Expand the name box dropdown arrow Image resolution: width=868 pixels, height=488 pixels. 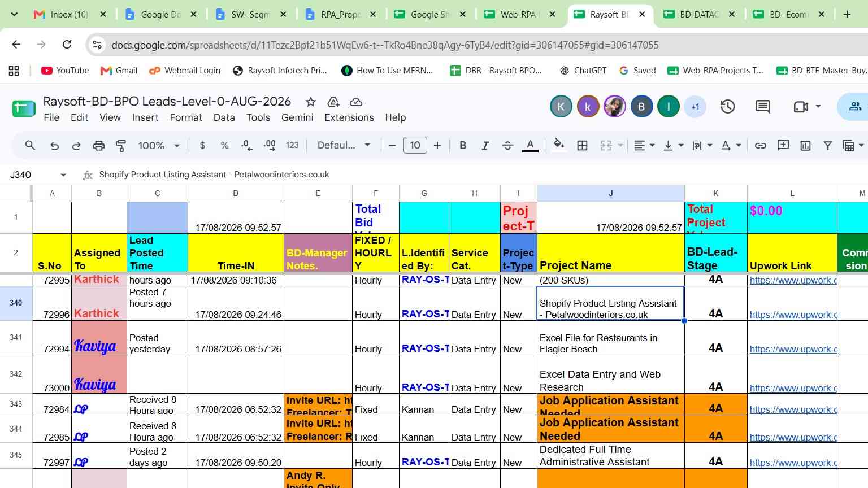click(63, 175)
